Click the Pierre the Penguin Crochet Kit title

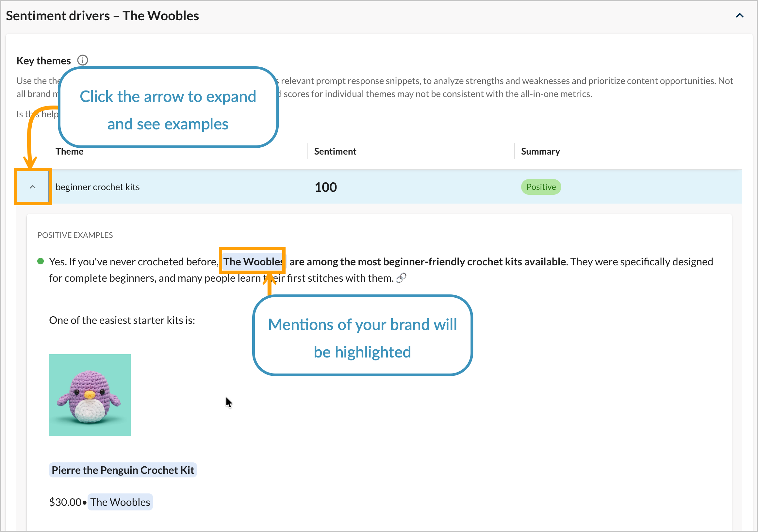click(123, 470)
